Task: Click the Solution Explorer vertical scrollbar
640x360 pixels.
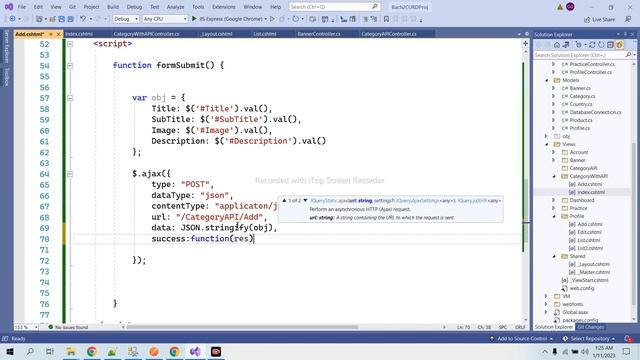Action: 634,224
